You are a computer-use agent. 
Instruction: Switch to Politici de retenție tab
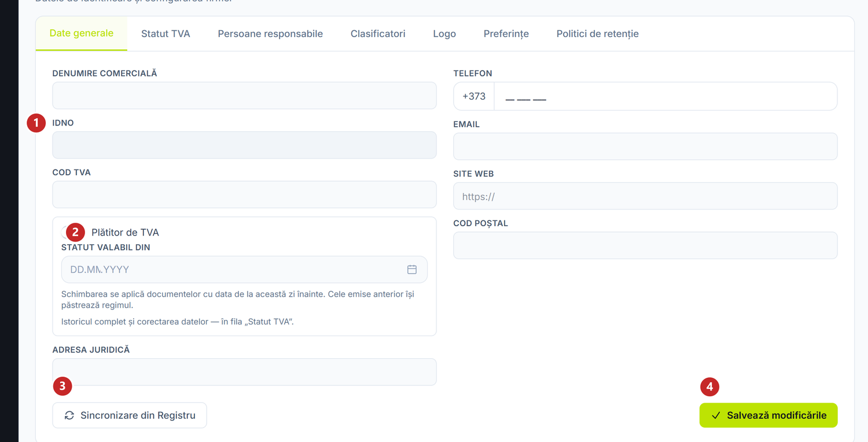click(x=598, y=34)
